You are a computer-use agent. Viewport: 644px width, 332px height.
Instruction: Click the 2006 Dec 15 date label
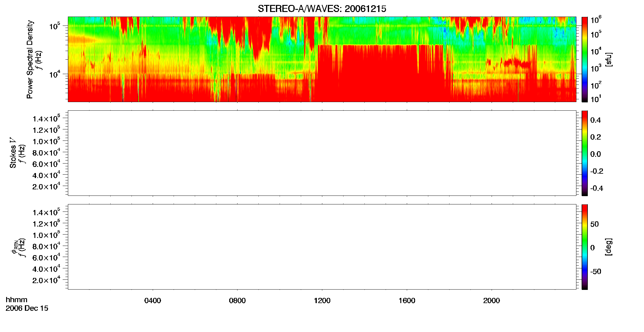click(27, 308)
